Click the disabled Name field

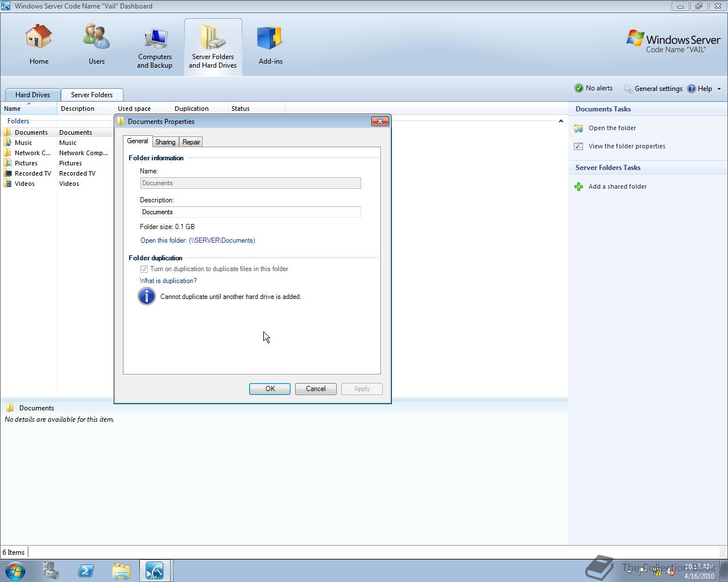[x=250, y=183]
